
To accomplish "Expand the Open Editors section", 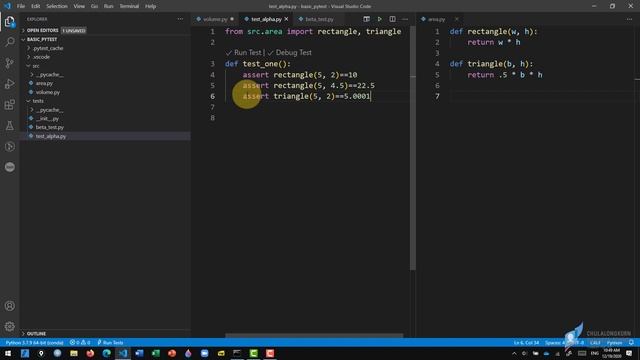I will (x=42, y=31).
